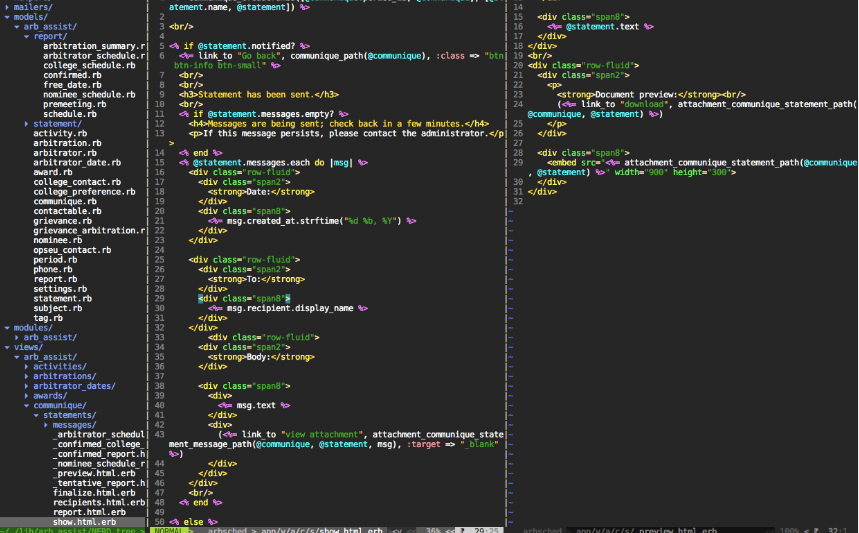Collapse the report/ folder under models
859x533 pixels.
click(26, 36)
